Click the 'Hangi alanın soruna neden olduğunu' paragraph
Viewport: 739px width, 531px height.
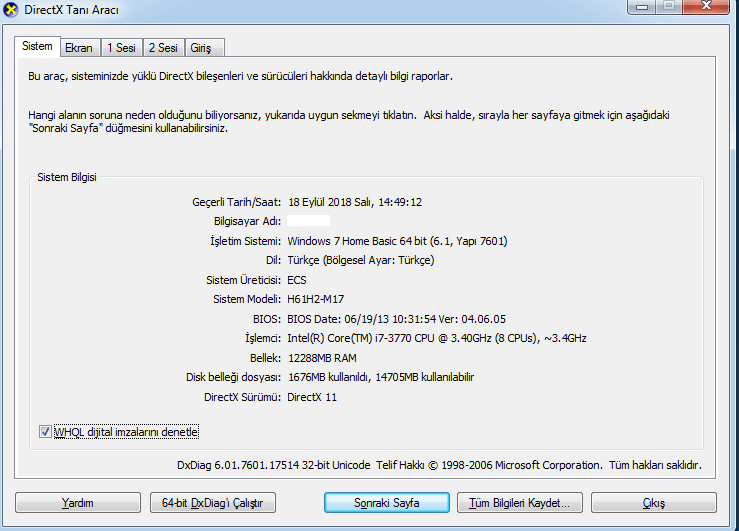(349, 122)
